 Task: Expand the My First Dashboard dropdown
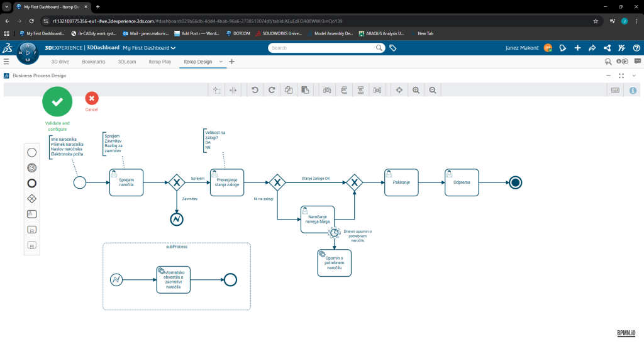point(173,48)
